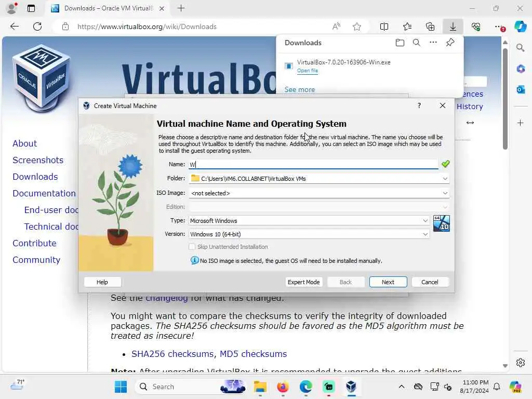Click the page vertical scrollbar thumb
Image resolution: width=532 pixels, height=399 pixels.
(x=505, y=98)
